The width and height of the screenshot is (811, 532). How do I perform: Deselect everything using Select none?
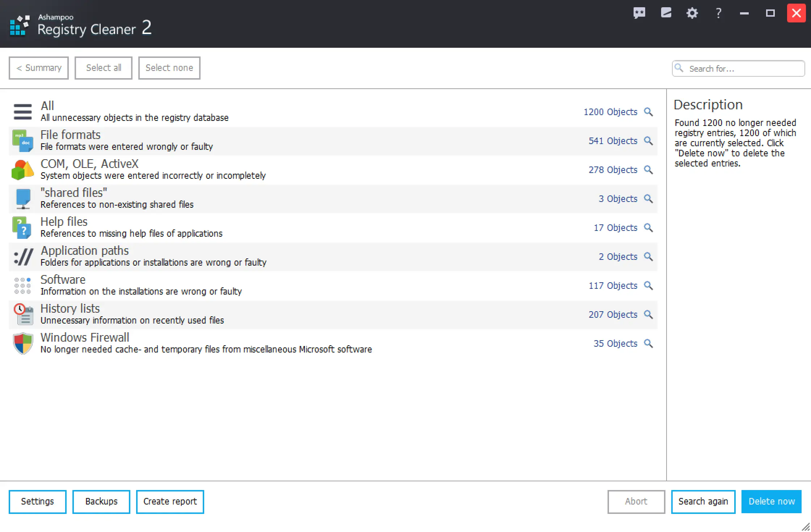click(169, 68)
